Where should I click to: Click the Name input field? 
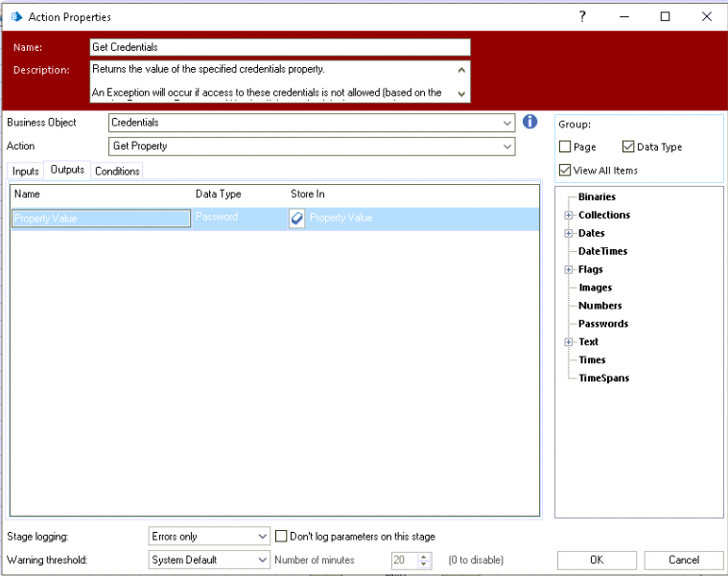coord(280,47)
